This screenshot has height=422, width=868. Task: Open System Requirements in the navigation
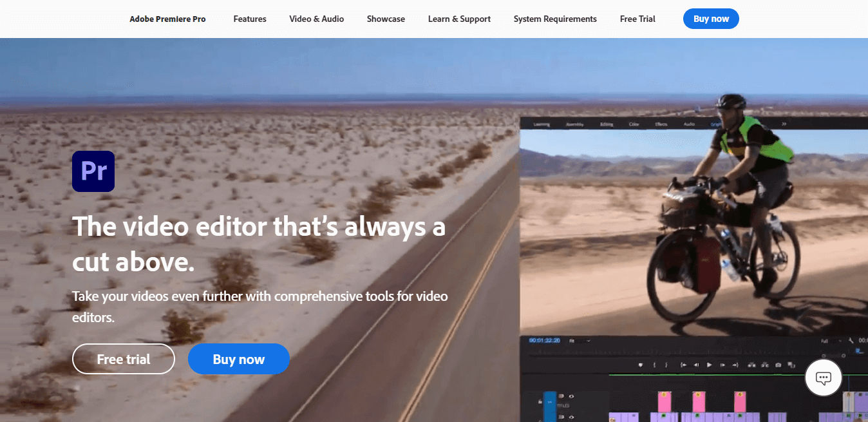pos(555,19)
